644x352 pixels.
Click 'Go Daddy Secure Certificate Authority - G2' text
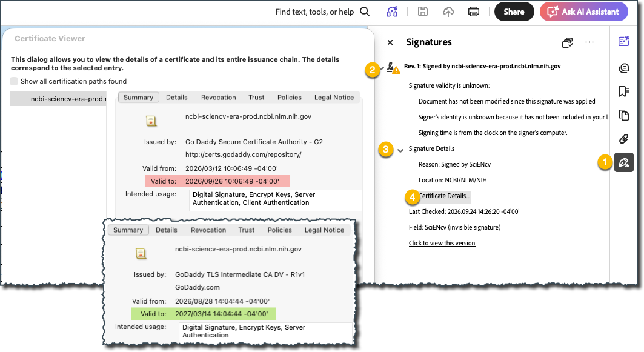click(x=254, y=142)
